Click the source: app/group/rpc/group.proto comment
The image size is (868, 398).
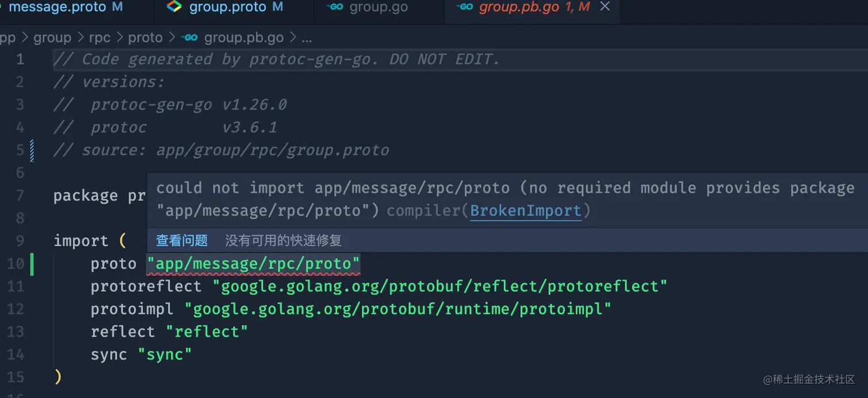[221, 150]
